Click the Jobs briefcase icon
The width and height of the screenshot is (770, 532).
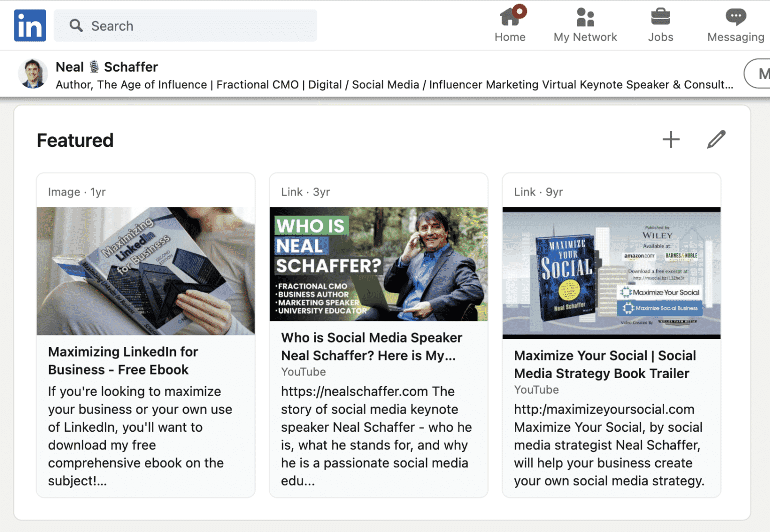coord(660,18)
